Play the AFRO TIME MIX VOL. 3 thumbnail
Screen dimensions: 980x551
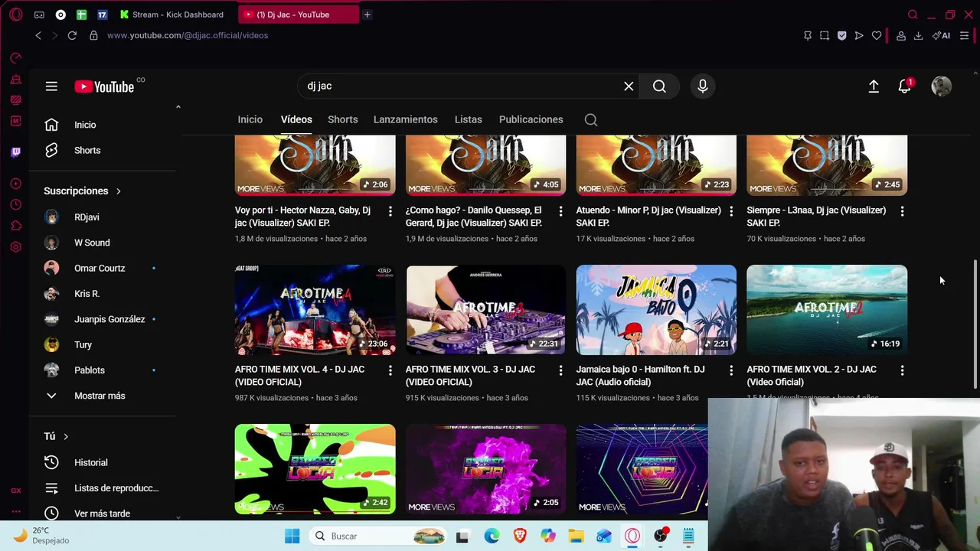[x=486, y=310]
